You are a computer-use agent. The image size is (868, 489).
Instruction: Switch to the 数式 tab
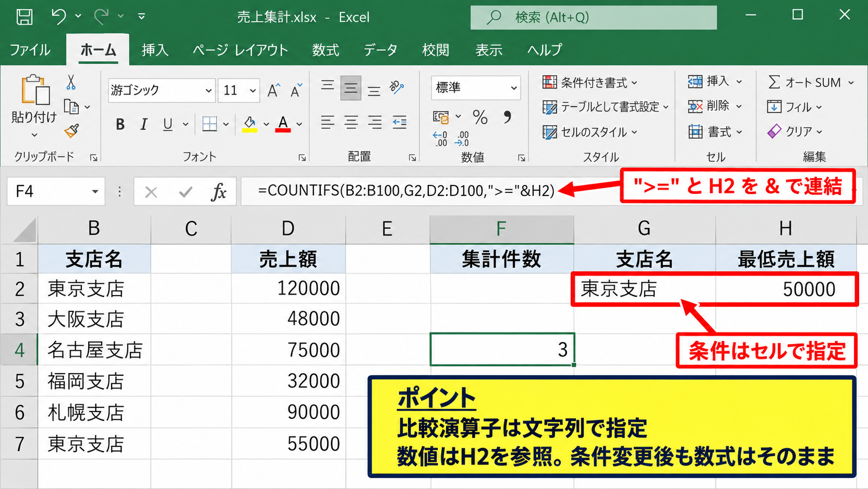[325, 50]
